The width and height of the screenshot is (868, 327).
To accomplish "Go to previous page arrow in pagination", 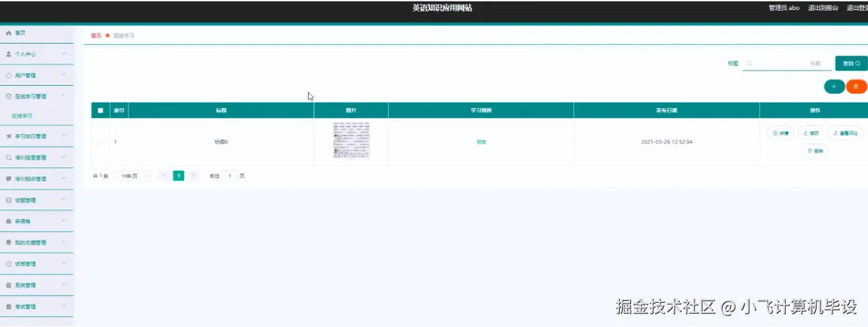I will [x=164, y=176].
